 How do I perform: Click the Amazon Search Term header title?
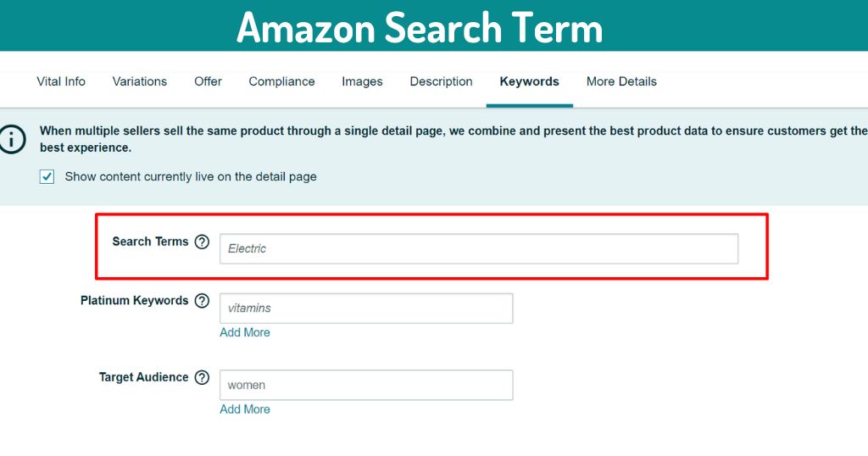[420, 27]
